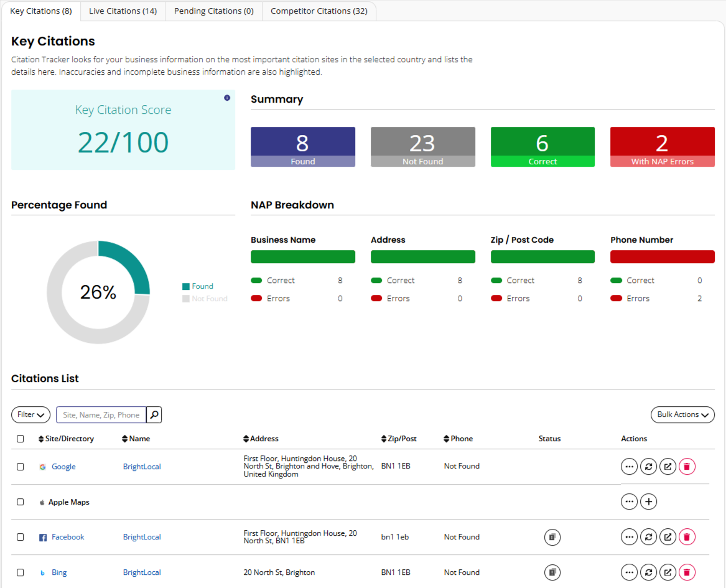Screen dimensions: 726x588
Task: Open more options for Facebook row
Action: [x=629, y=537]
